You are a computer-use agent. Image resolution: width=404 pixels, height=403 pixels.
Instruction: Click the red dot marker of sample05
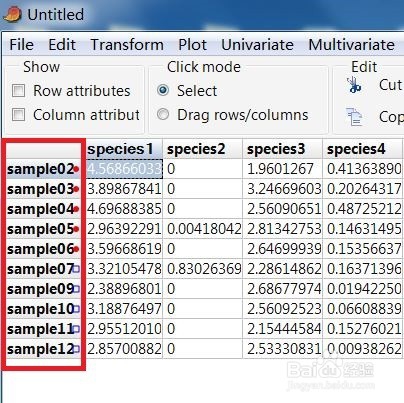click(76, 229)
